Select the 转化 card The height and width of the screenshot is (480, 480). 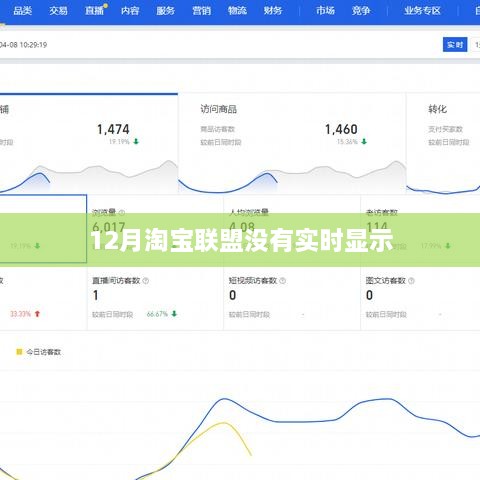point(443,144)
